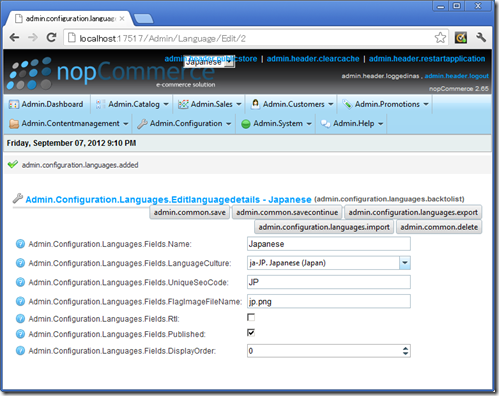Expand the Admin.System menu arrow
This screenshot has height=396, width=499.
[309, 124]
